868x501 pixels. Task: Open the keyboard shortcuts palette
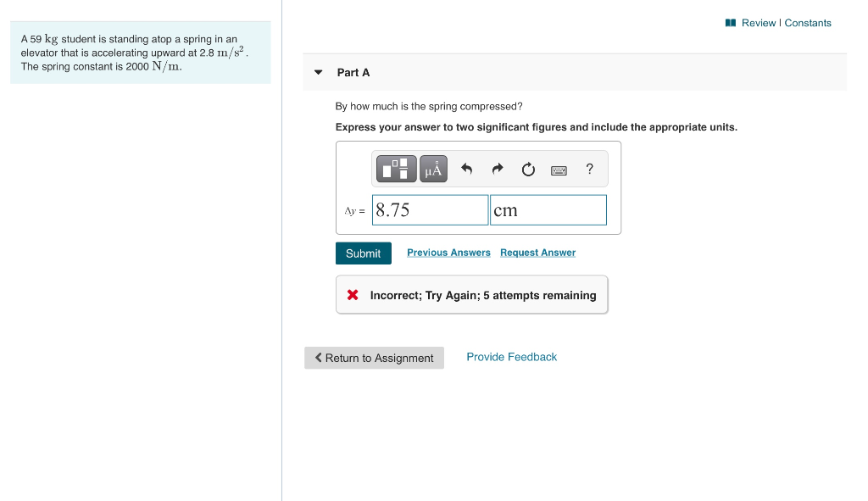tap(559, 170)
